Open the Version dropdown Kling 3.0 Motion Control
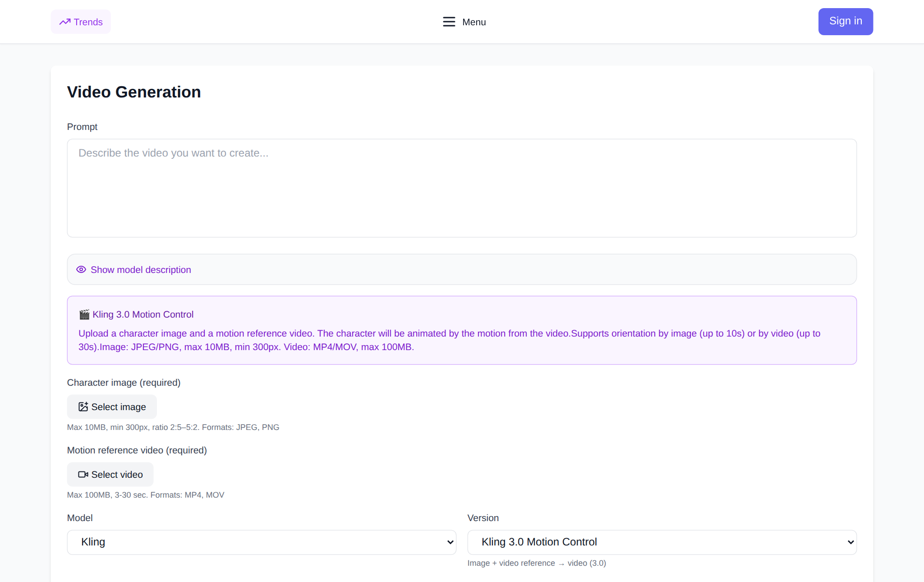This screenshot has width=924, height=582. click(x=662, y=542)
